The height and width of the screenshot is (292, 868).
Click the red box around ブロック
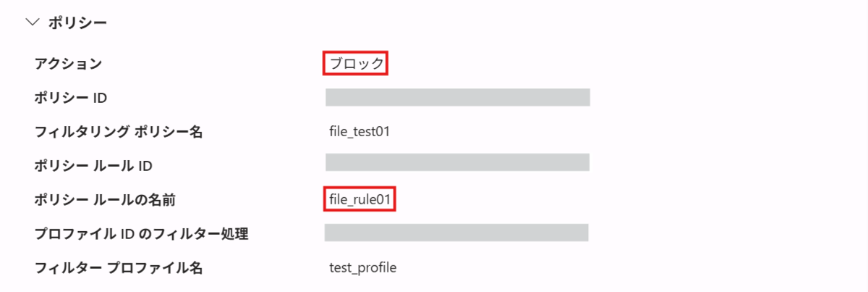point(357,63)
